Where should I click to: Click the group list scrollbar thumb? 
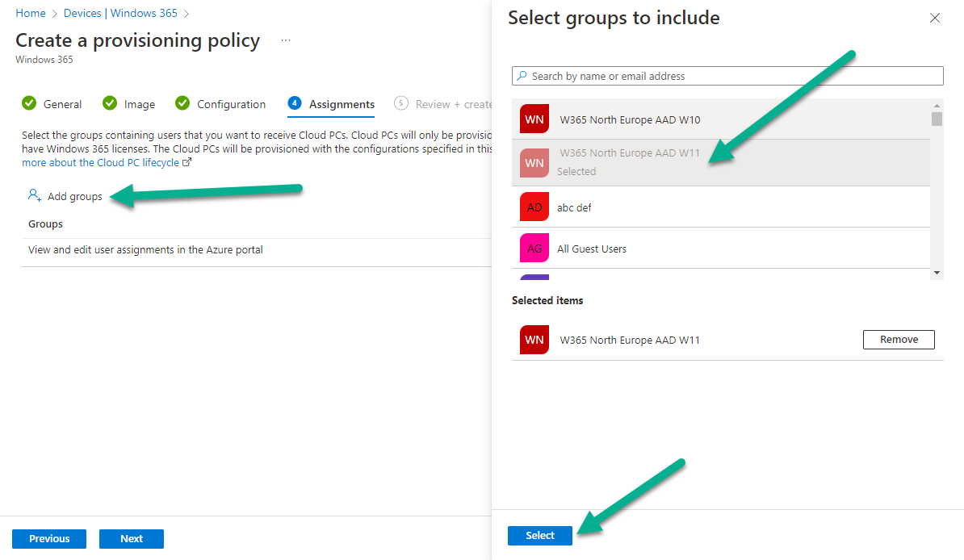pyautogui.click(x=937, y=118)
